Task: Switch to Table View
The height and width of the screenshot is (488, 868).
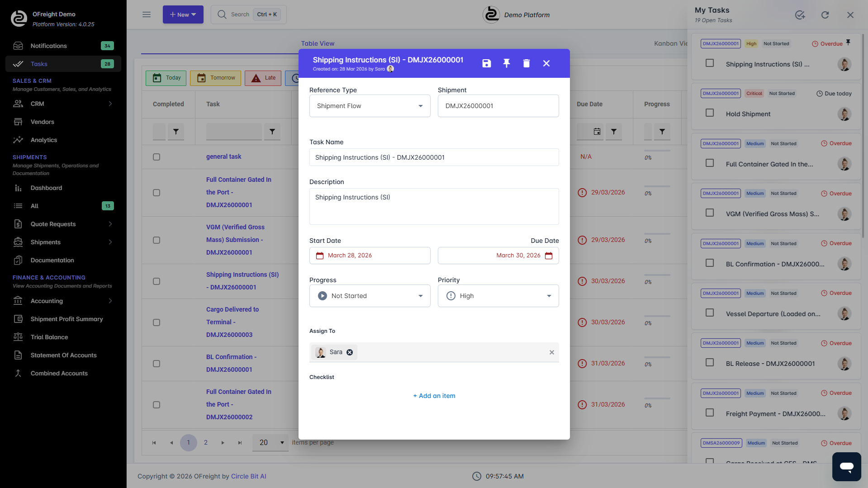Action: point(317,43)
